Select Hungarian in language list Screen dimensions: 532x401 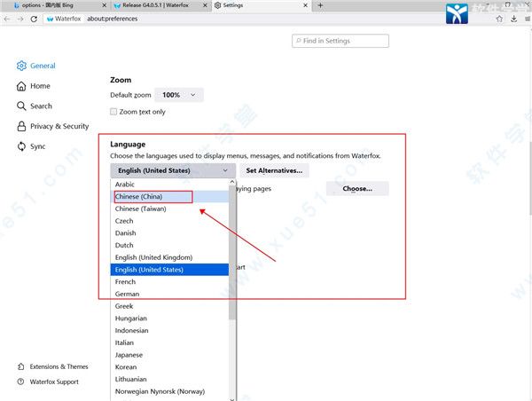coord(169,318)
